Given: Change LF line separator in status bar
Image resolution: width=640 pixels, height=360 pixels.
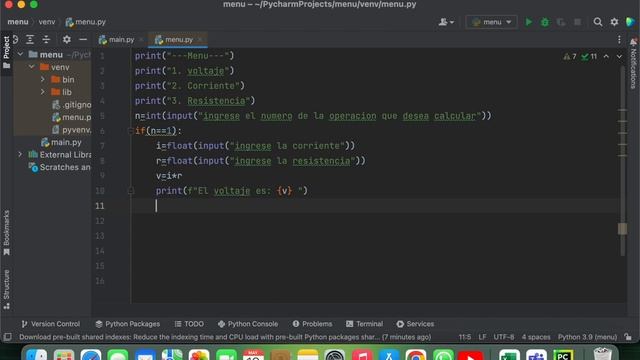Looking at the screenshot, I should (482, 337).
